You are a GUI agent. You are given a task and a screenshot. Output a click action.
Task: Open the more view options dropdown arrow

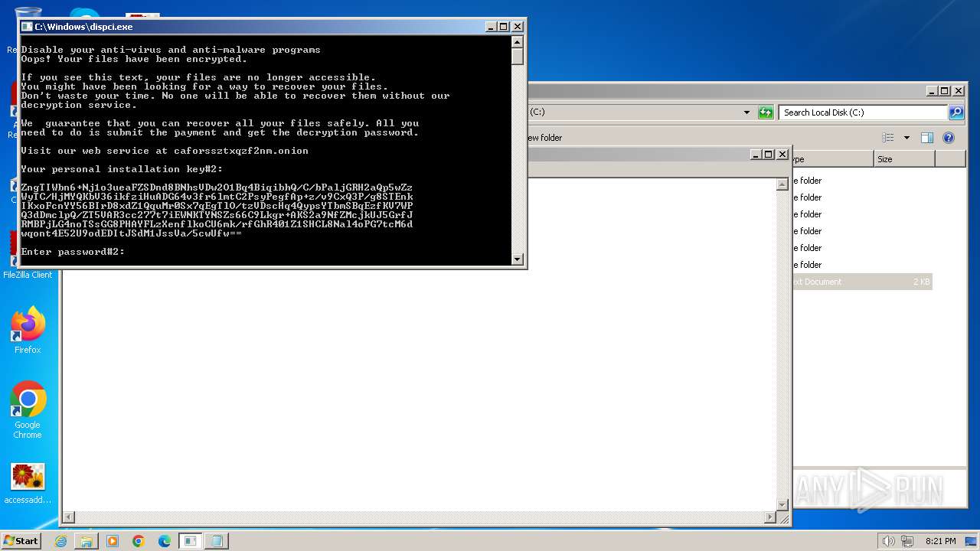coord(906,138)
